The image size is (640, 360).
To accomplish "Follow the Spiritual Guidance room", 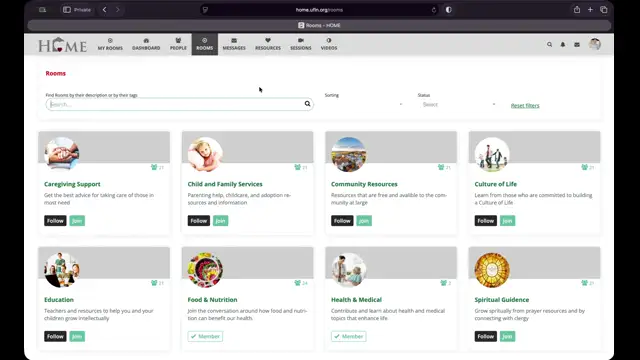I will 486,336.
